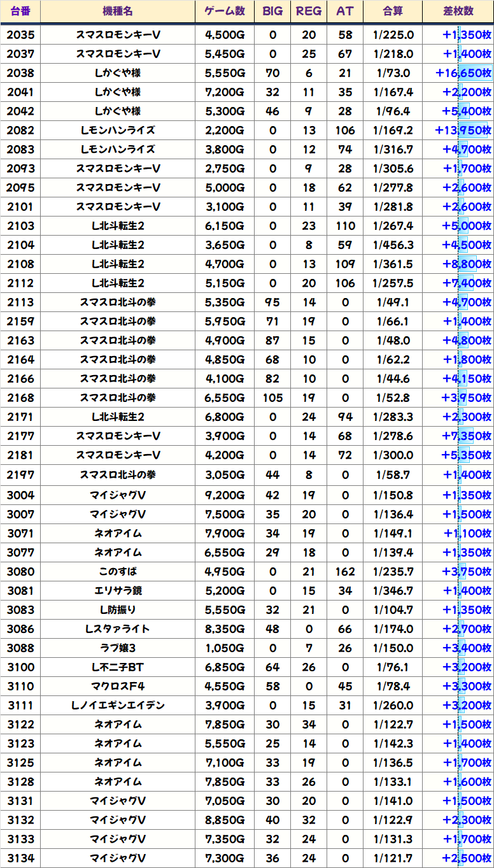
Task: Click the Lノイエギンエイデン machine name
Action: coord(118,706)
